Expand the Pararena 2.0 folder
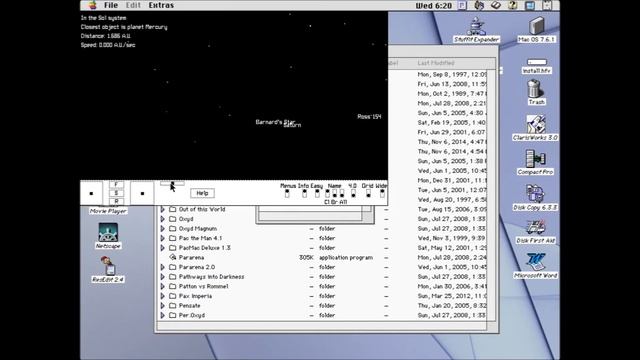The height and width of the screenshot is (360, 640). (x=162, y=267)
